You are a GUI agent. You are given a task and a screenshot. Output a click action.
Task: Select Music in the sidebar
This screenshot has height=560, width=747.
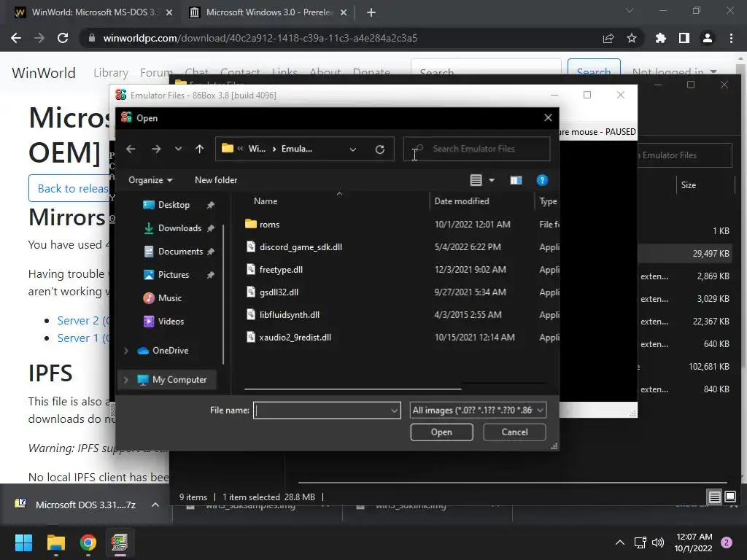(169, 298)
